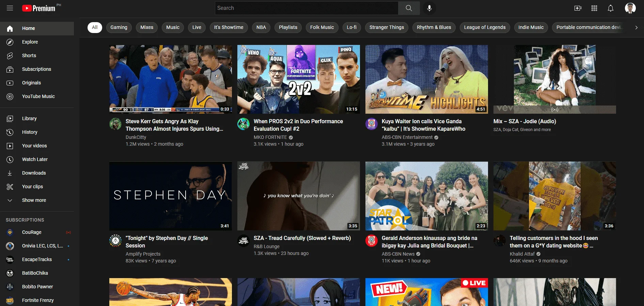Open Library in sidebar
This screenshot has width=644, height=306.
coord(37,119)
